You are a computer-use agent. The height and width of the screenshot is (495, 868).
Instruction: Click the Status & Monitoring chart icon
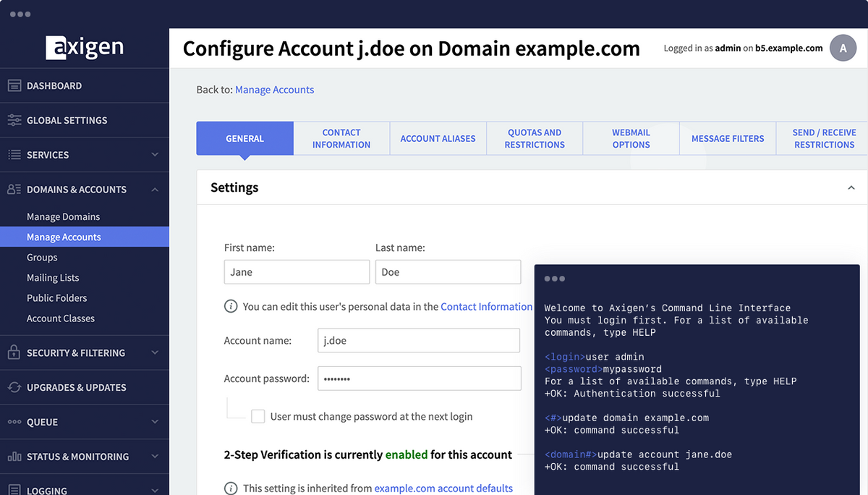tap(14, 457)
